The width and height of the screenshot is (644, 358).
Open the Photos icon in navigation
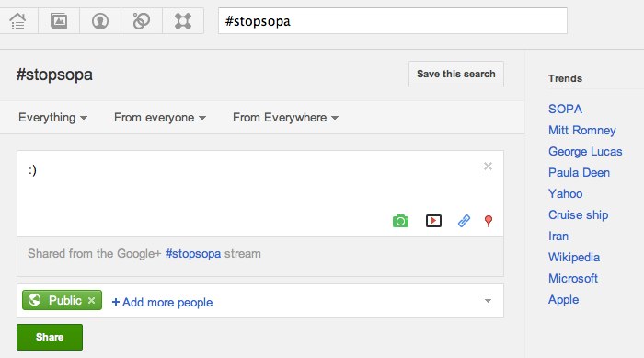59,21
